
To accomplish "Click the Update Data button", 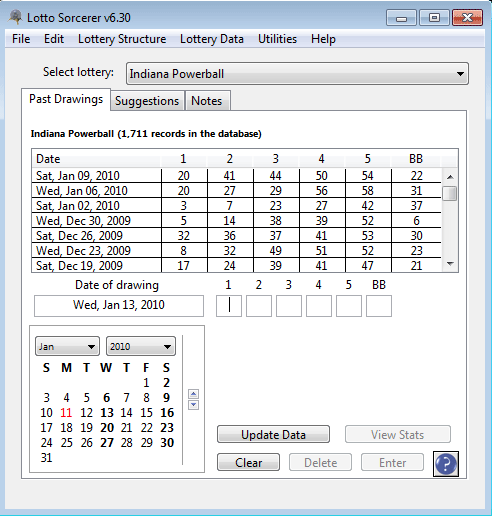I will point(273,434).
